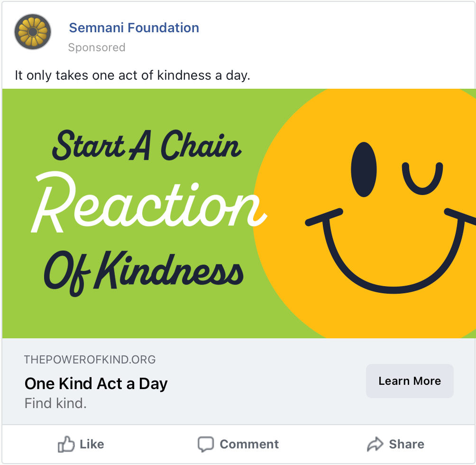Click the Semnani Foundation profile picture
The height and width of the screenshot is (465, 476).
click(32, 32)
